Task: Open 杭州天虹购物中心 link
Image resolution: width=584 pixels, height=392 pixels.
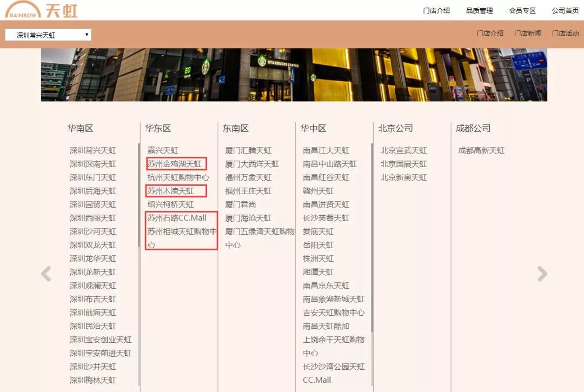Action: (x=178, y=177)
